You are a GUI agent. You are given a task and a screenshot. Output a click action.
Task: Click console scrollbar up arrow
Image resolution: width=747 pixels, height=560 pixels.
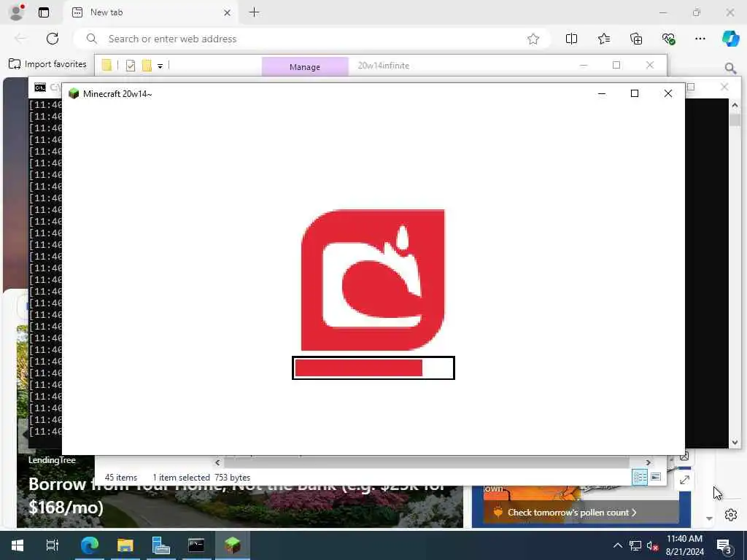[735, 105]
